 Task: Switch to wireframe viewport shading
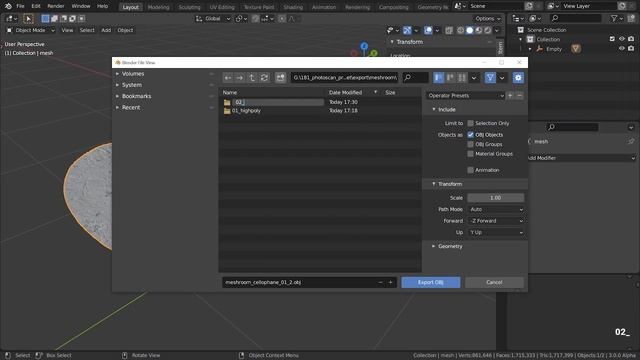tap(460, 30)
